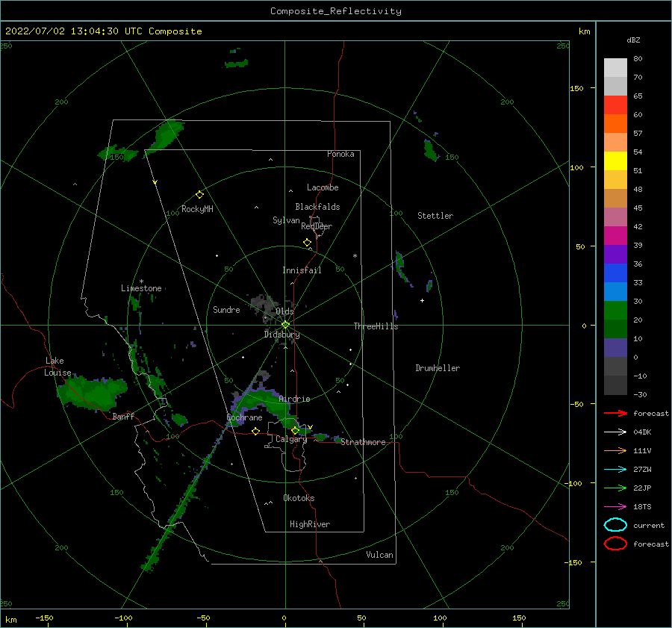Click the red forecast ellipse legend icon
The image size is (672, 628).
tap(615, 544)
